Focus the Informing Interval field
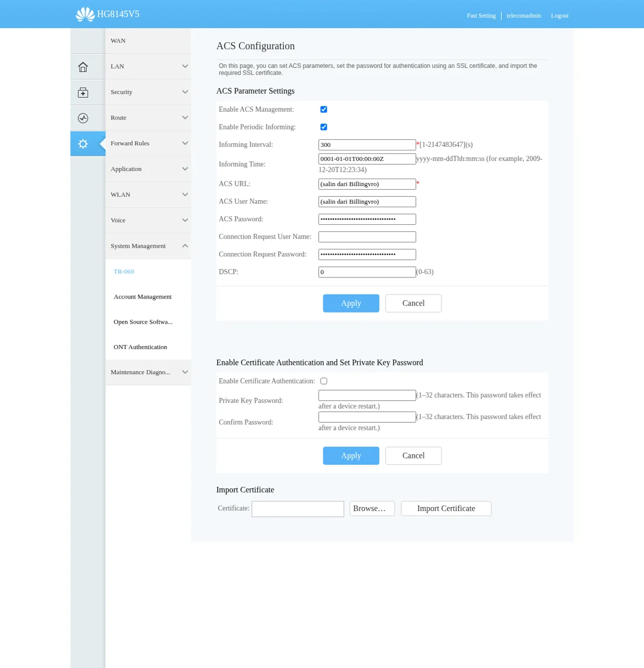The image size is (644, 668). click(x=367, y=145)
